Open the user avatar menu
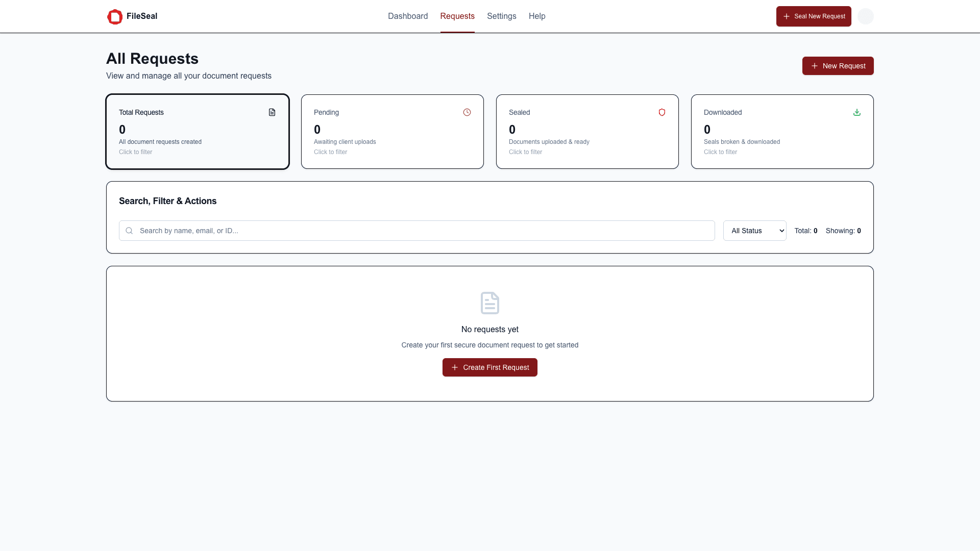 (866, 16)
